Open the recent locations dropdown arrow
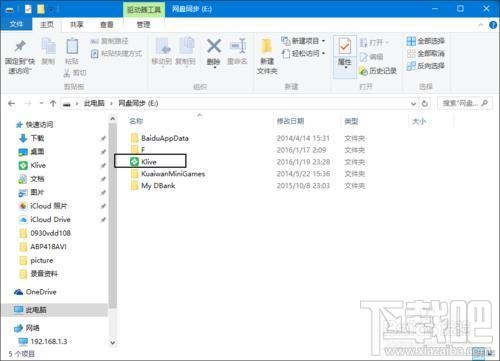500x361 pixels. tap(42, 104)
